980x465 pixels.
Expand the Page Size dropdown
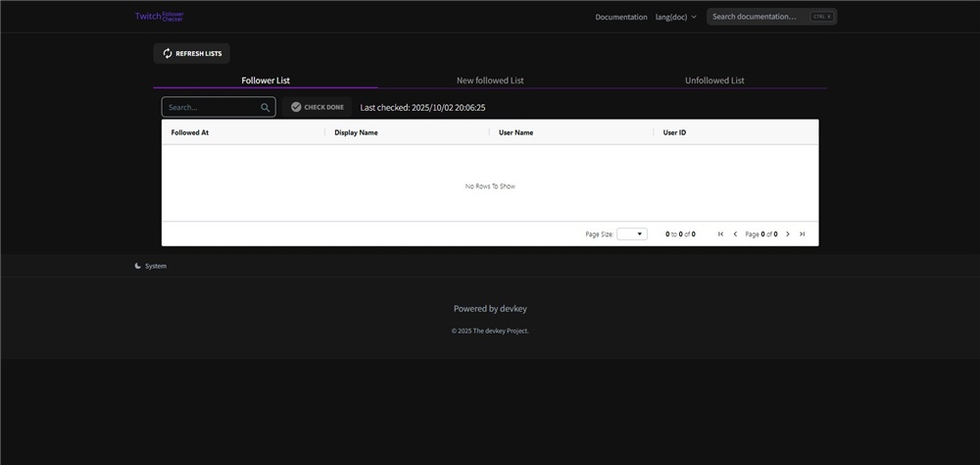(632, 234)
